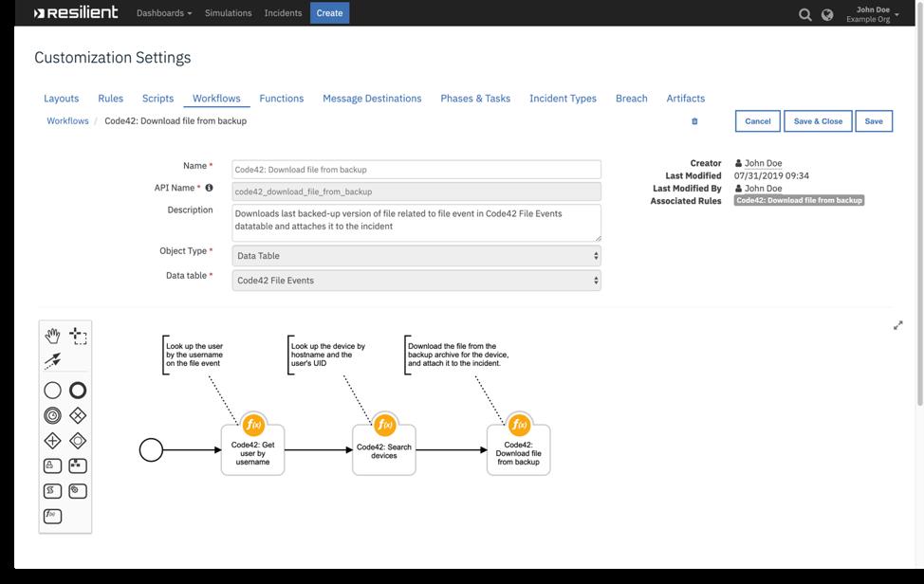Open associated rule Code42: Download file from backup

tap(799, 201)
